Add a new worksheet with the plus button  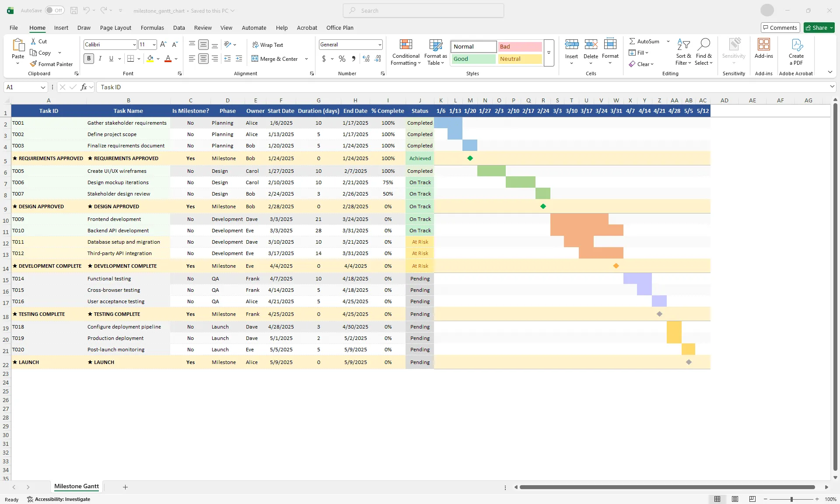126,487
